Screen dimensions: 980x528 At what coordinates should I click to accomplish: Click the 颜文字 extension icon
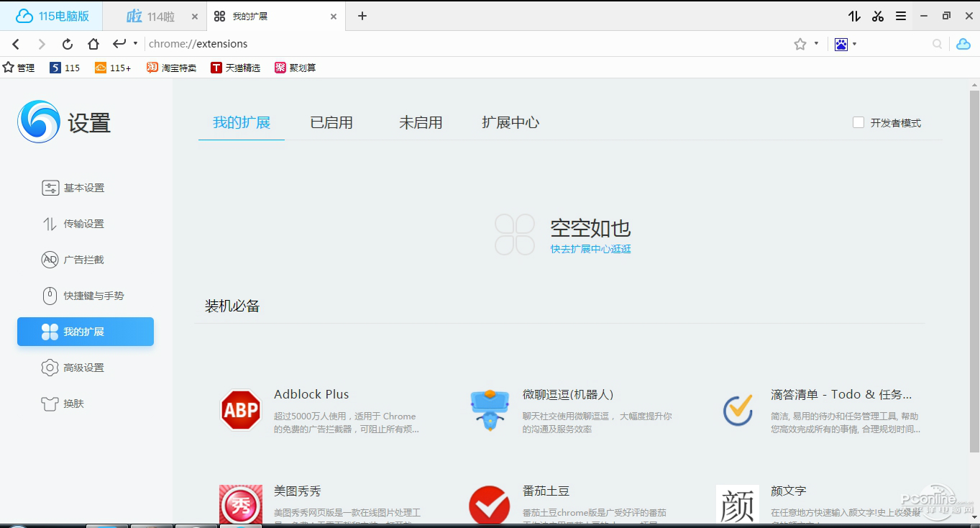738,505
